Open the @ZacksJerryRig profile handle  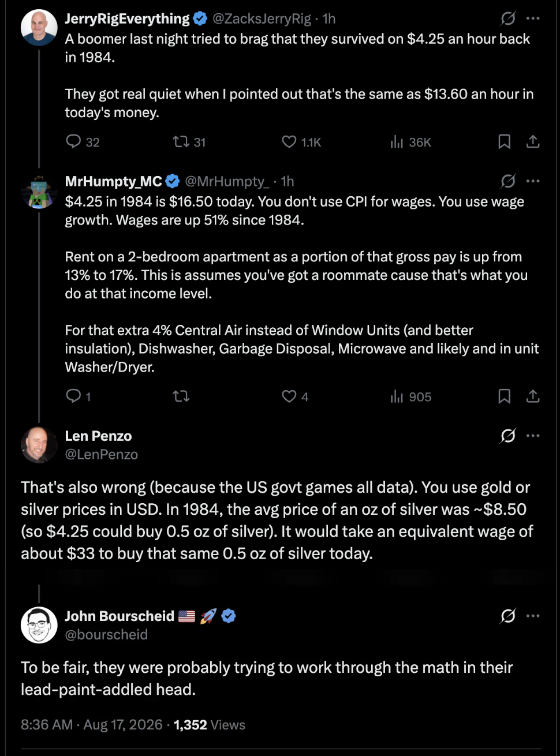262,19
